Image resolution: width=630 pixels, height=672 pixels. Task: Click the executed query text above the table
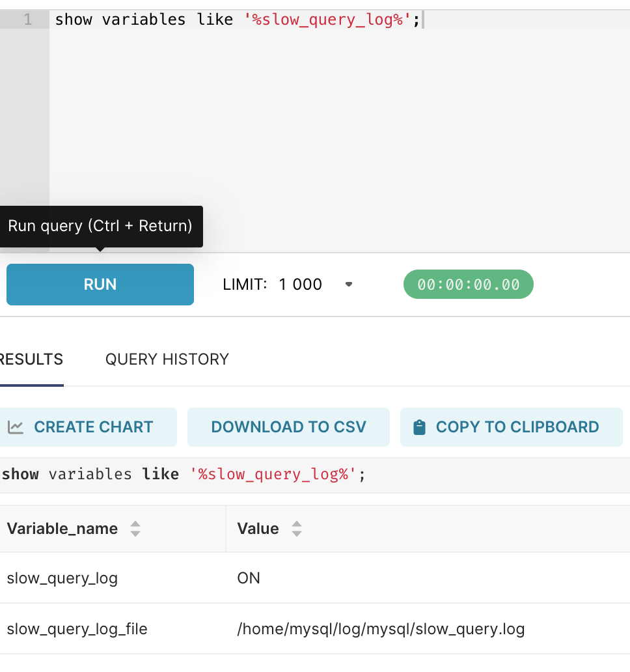click(184, 475)
